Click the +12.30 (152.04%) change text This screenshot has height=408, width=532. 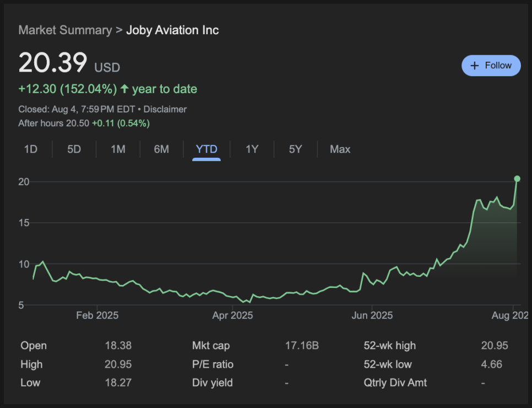click(68, 89)
